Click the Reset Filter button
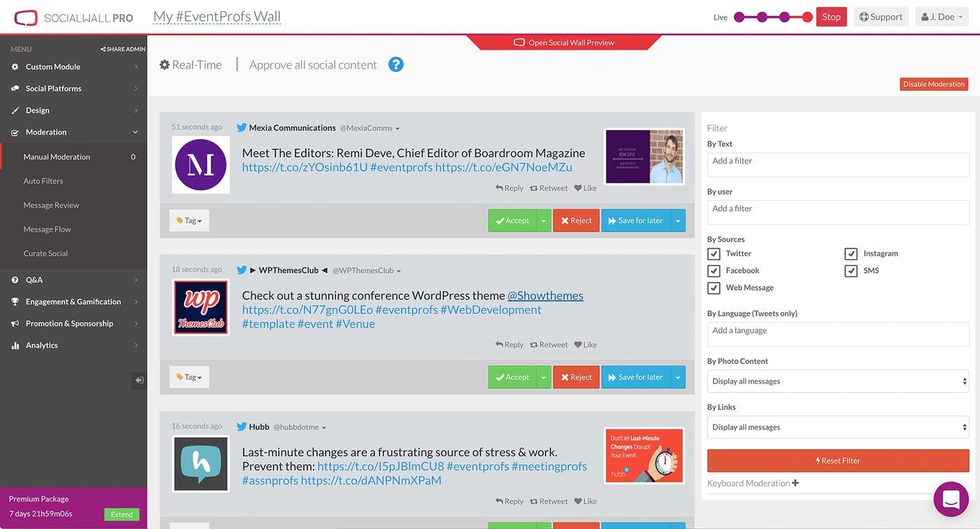The height and width of the screenshot is (529, 980). point(838,460)
